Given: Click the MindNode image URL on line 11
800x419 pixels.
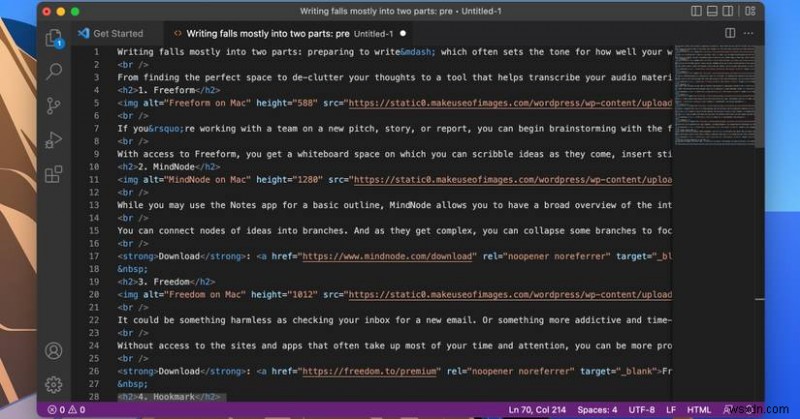Looking at the screenshot, I should click(x=513, y=180).
